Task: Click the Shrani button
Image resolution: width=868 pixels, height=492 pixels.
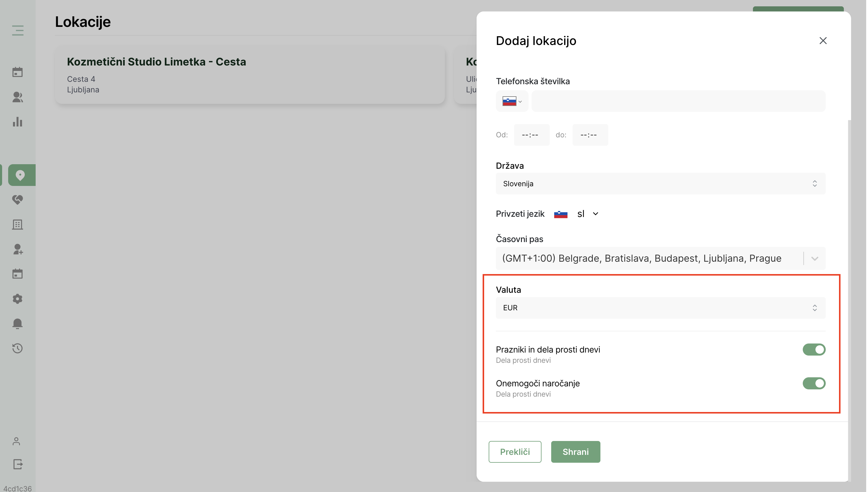Action: coord(576,452)
